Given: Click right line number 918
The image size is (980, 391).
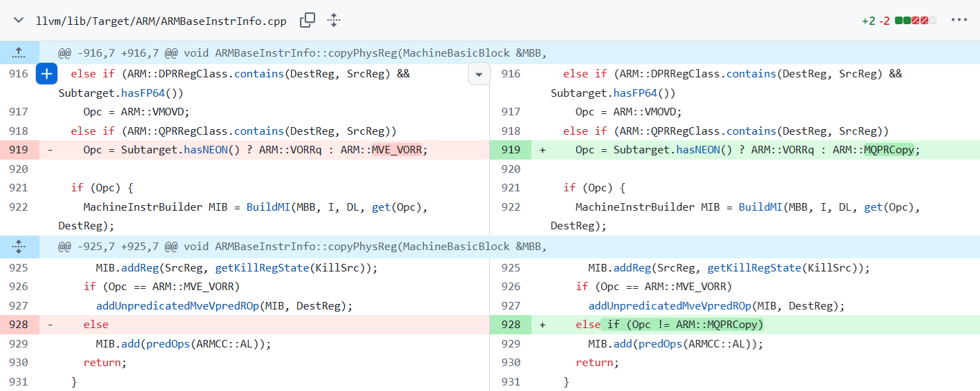Looking at the screenshot, I should 511,131.
